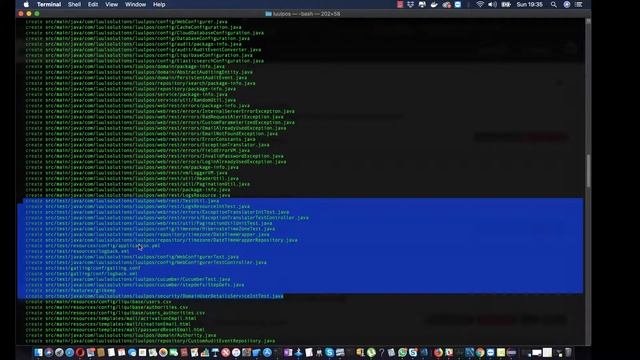Click the Sun 19:35 clock
Screen dimensions: 640x360
coord(529,4)
